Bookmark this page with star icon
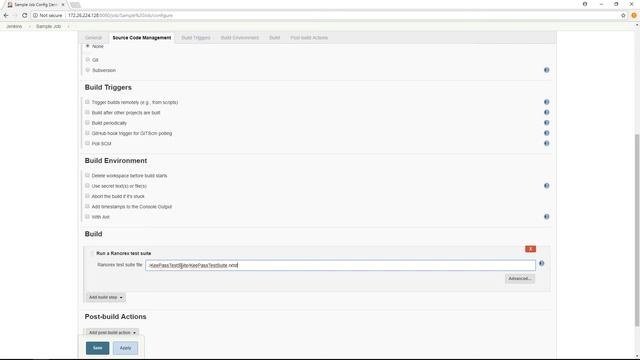 623,15
